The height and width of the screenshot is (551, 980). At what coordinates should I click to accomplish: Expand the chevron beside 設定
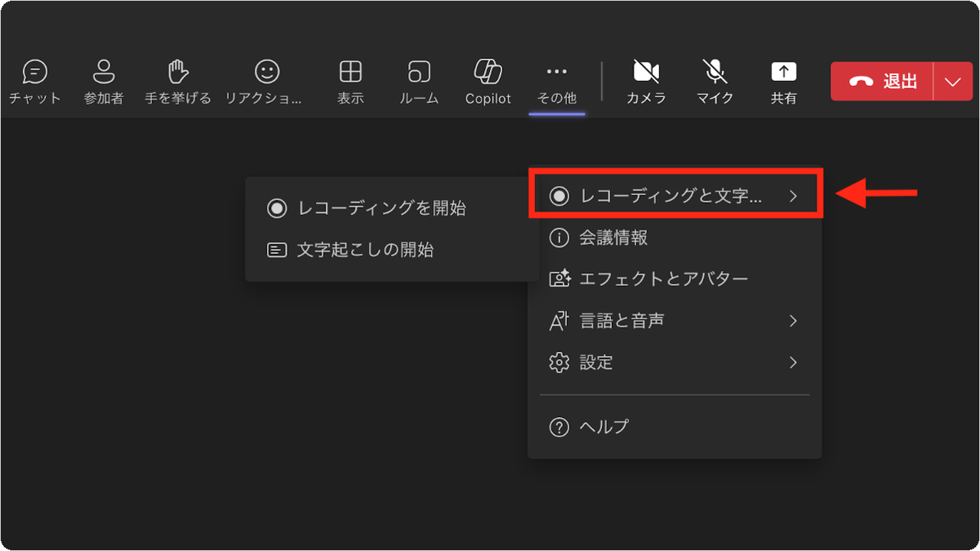(793, 362)
